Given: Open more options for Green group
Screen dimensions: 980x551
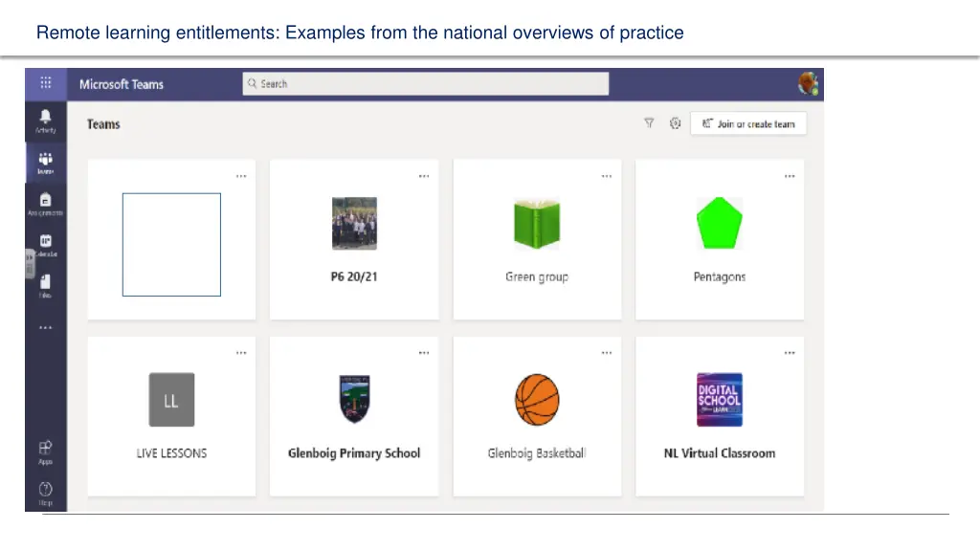Looking at the screenshot, I should 606,176.
